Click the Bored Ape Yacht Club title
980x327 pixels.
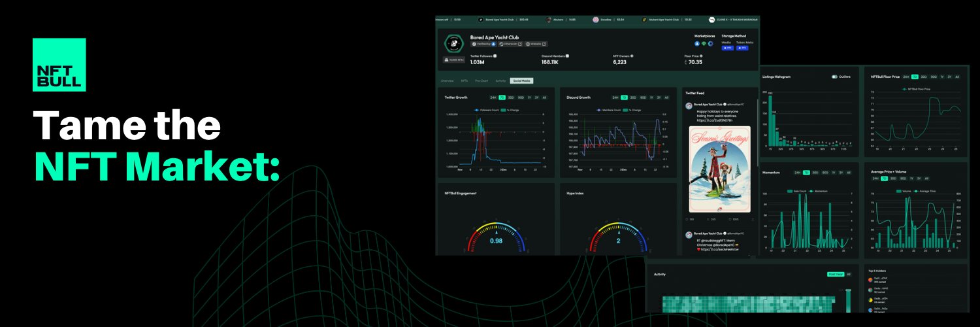coord(495,37)
